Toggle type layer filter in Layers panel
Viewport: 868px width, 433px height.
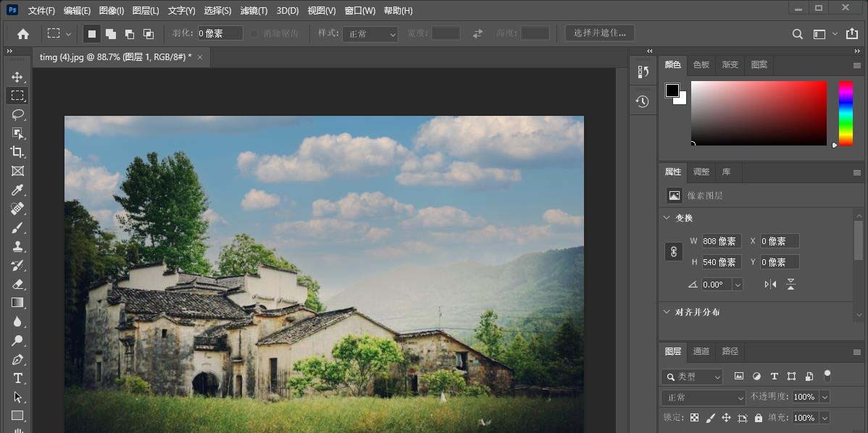[774, 376]
